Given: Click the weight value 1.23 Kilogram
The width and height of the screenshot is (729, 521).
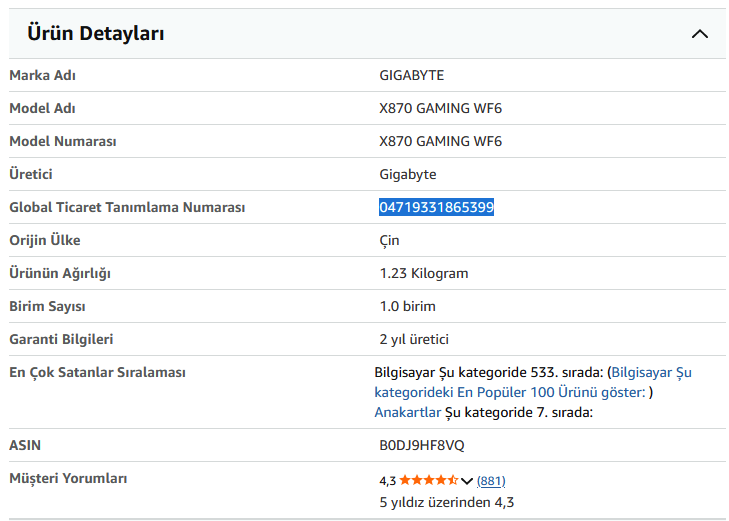Looking at the screenshot, I should [x=424, y=273].
